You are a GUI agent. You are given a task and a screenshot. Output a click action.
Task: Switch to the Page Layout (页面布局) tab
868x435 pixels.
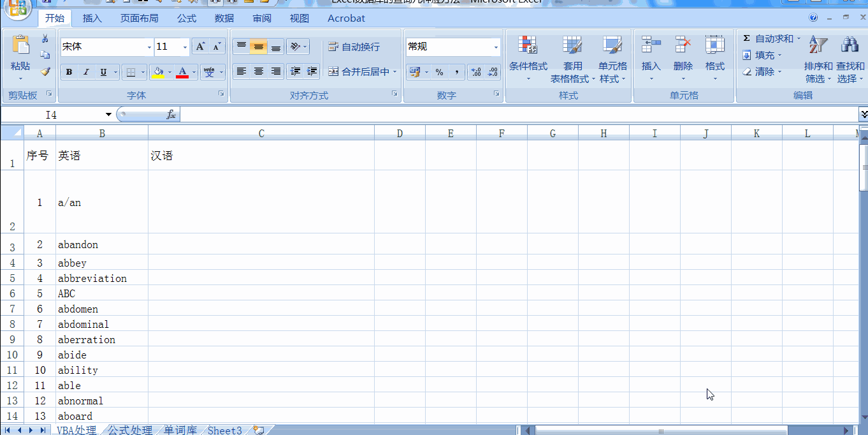pos(140,18)
